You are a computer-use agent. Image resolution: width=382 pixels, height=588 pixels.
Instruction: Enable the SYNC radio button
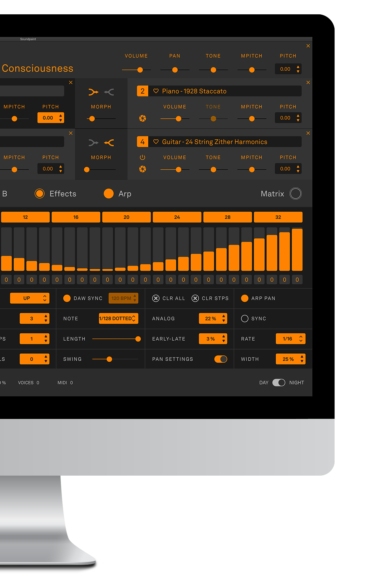click(244, 319)
